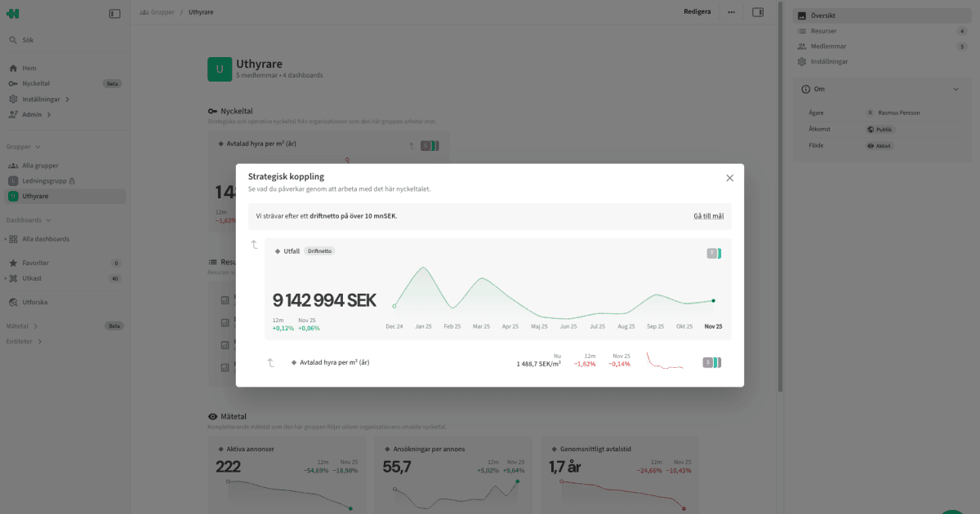Open search via the Sök magnifier icon
This screenshot has height=514, width=980.
pos(11,39)
